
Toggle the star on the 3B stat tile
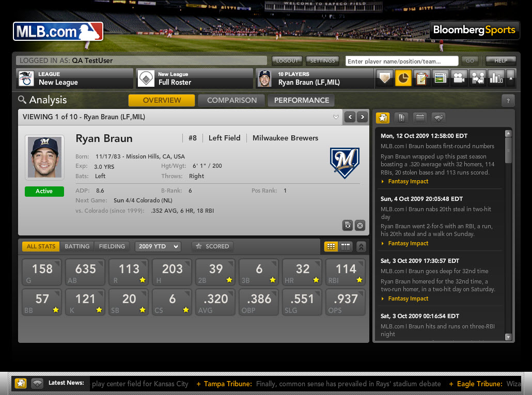coord(273,280)
